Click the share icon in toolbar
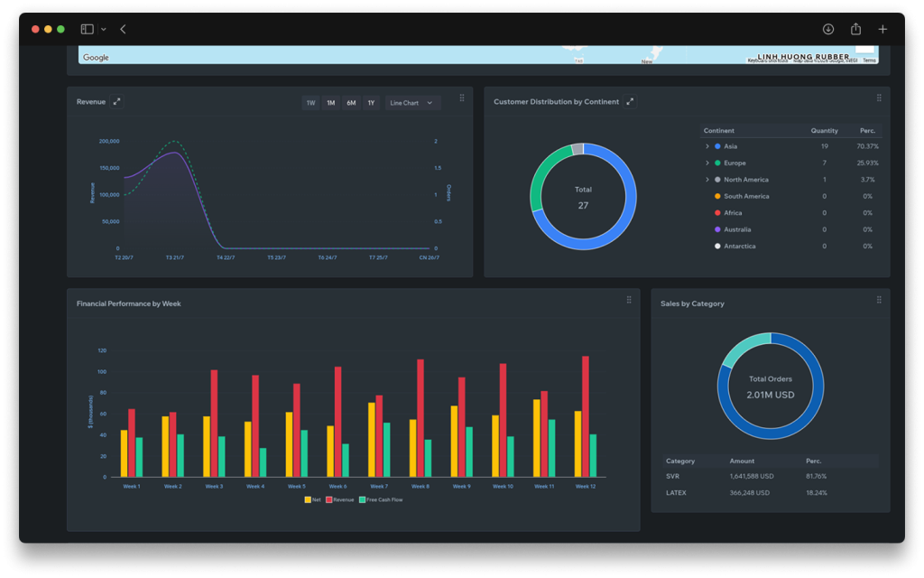924x578 pixels. 855,29
